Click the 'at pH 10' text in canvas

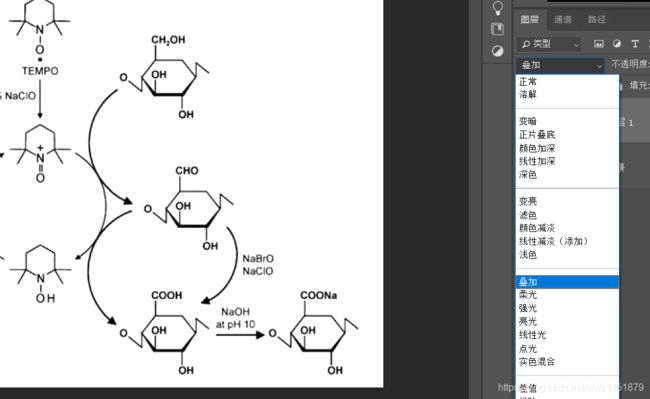(235, 324)
